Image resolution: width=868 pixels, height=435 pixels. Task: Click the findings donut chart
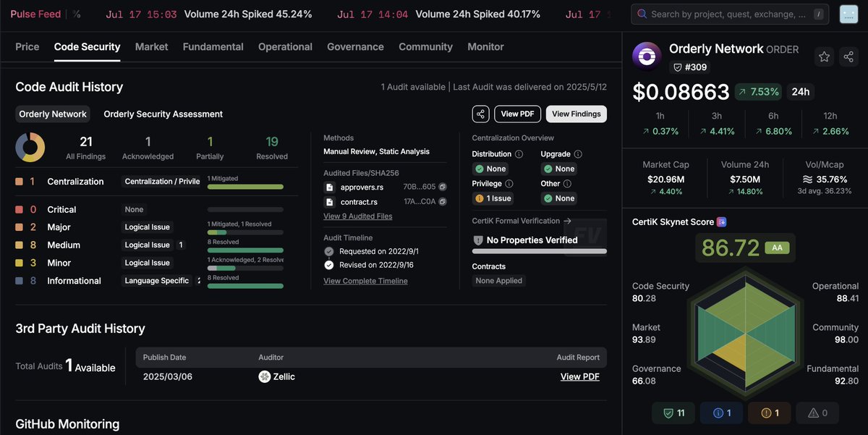point(30,148)
